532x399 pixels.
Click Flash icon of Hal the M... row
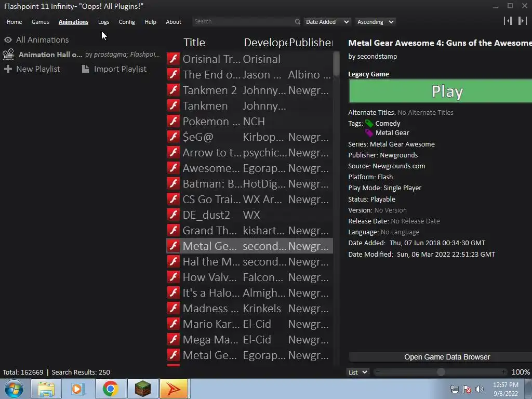pos(174,262)
